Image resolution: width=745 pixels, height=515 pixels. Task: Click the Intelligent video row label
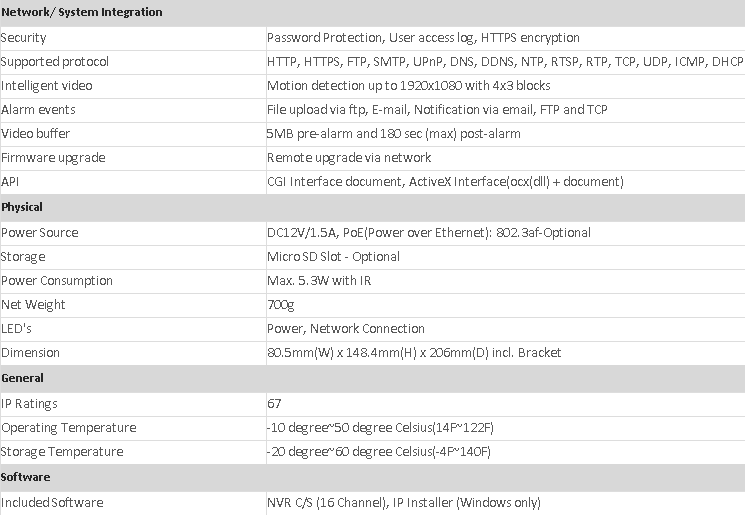(x=47, y=86)
